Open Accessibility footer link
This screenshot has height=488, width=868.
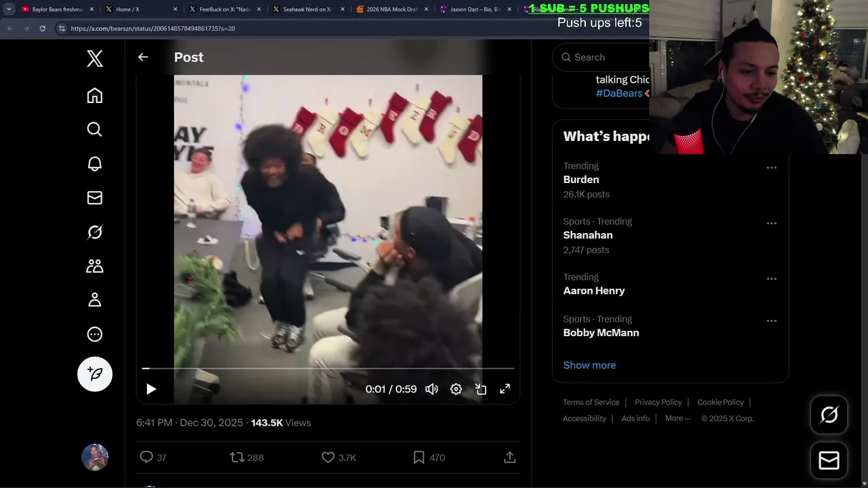[585, 418]
